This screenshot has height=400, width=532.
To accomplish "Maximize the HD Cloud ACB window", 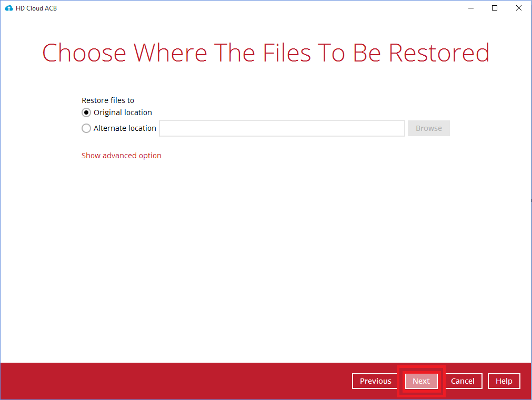I will (495, 8).
